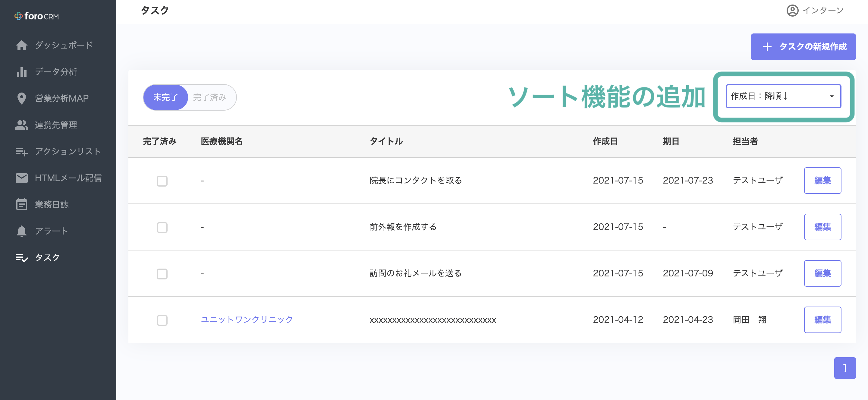Click the checklist icon for タスク
Screen dimensions: 868x400
[x=22, y=258]
